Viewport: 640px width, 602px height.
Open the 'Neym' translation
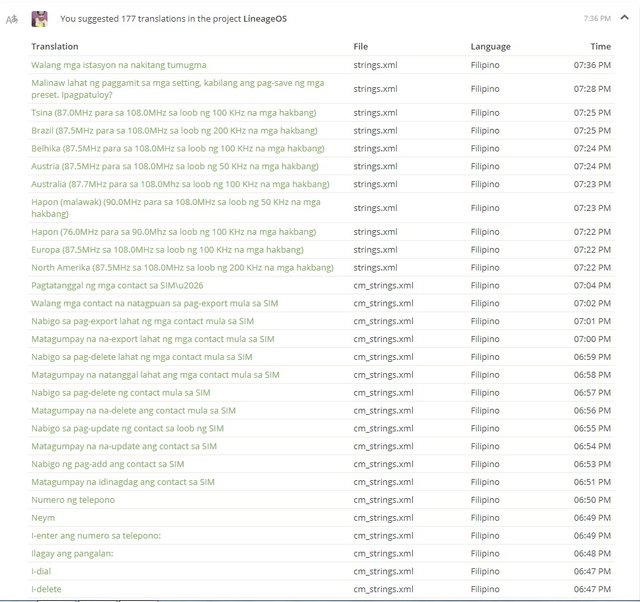[x=43, y=518]
